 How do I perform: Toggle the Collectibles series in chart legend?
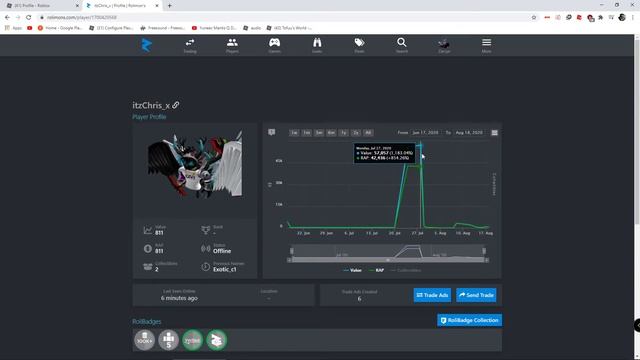(x=406, y=270)
